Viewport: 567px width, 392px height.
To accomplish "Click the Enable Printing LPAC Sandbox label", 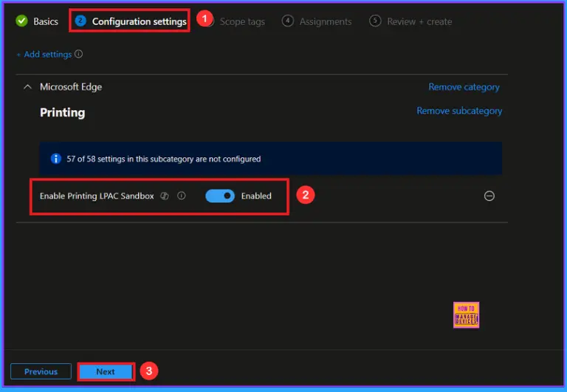I will tap(97, 196).
